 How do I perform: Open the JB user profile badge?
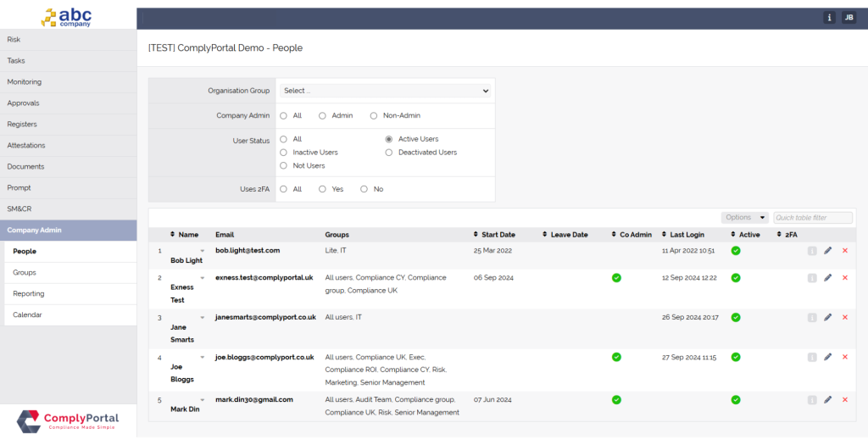(849, 17)
